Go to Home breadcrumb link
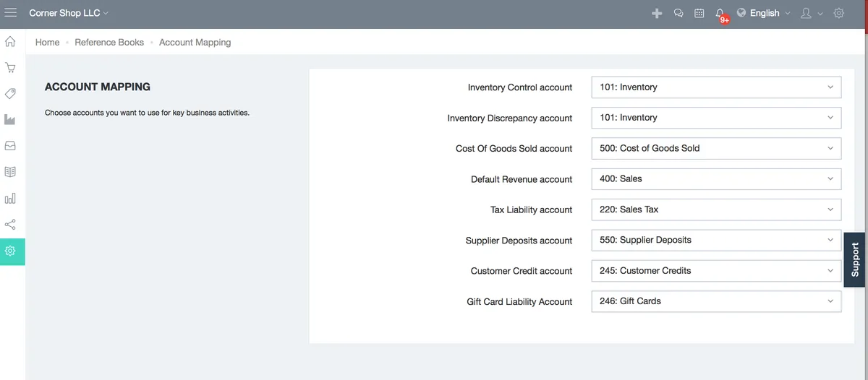Screen dimensions: 868x380 click(x=48, y=43)
